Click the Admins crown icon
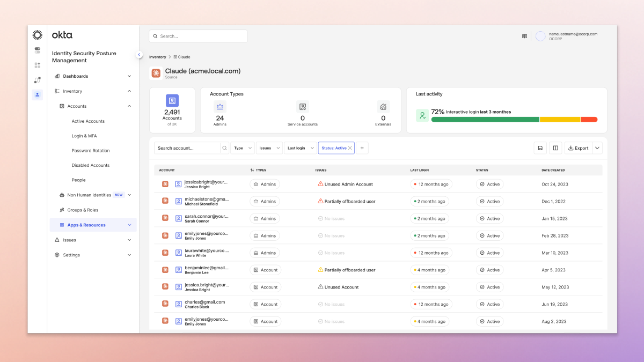644x362 pixels. coord(220,107)
